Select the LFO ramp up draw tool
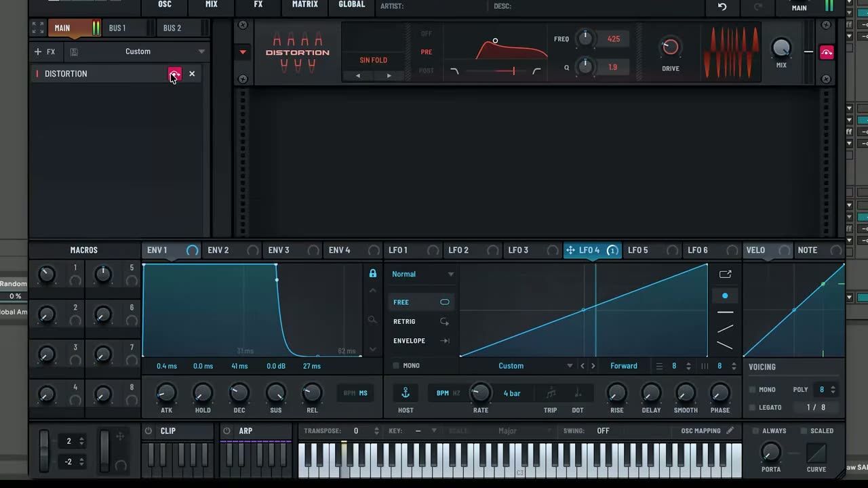Screen dimensions: 868x488 click(725, 329)
